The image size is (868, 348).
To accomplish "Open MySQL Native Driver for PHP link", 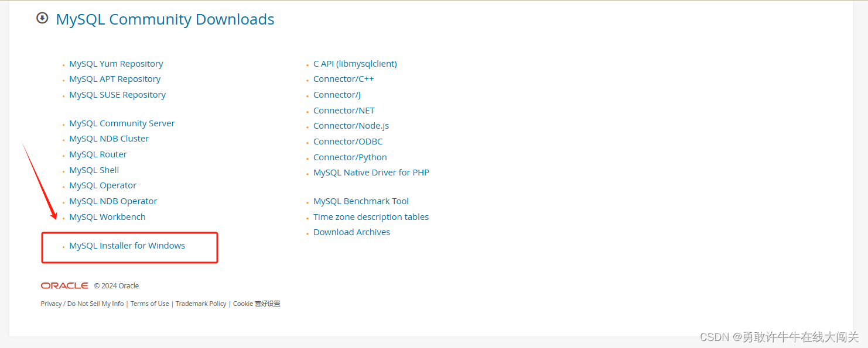I will (371, 173).
